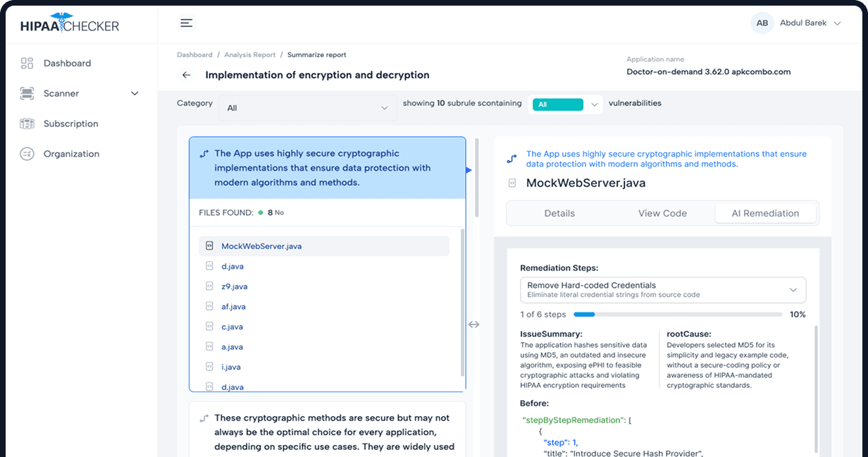Click the back arrow next to report title
The width and height of the screenshot is (868, 457).
(186, 75)
